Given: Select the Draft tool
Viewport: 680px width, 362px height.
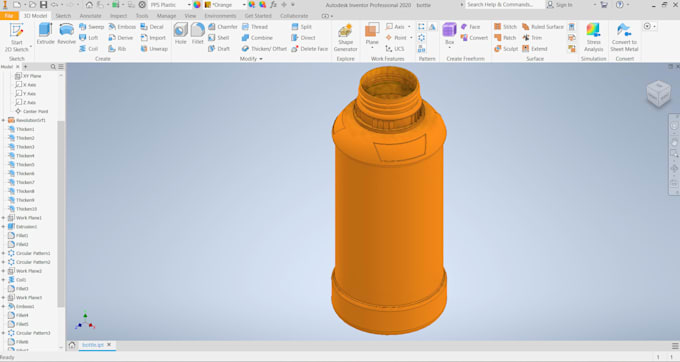Looking at the screenshot, I should tap(219, 49).
